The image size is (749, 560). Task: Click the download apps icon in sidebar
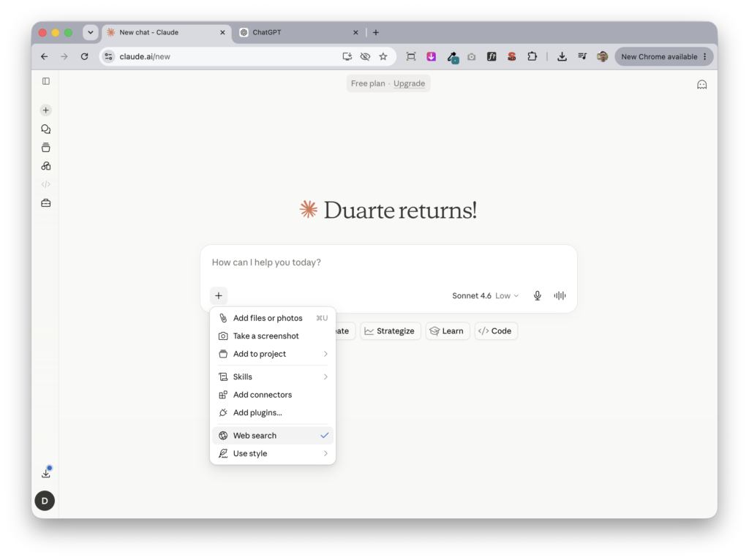(46, 472)
